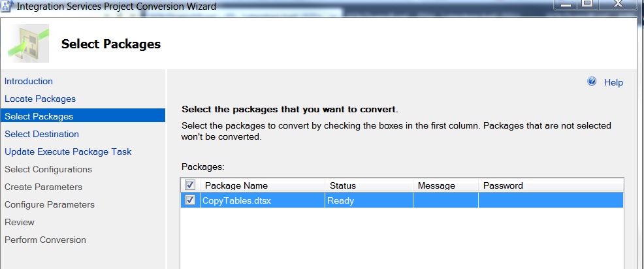Toggle the select-all packages header checkbox
This screenshot has height=269, width=644.
(x=190, y=185)
